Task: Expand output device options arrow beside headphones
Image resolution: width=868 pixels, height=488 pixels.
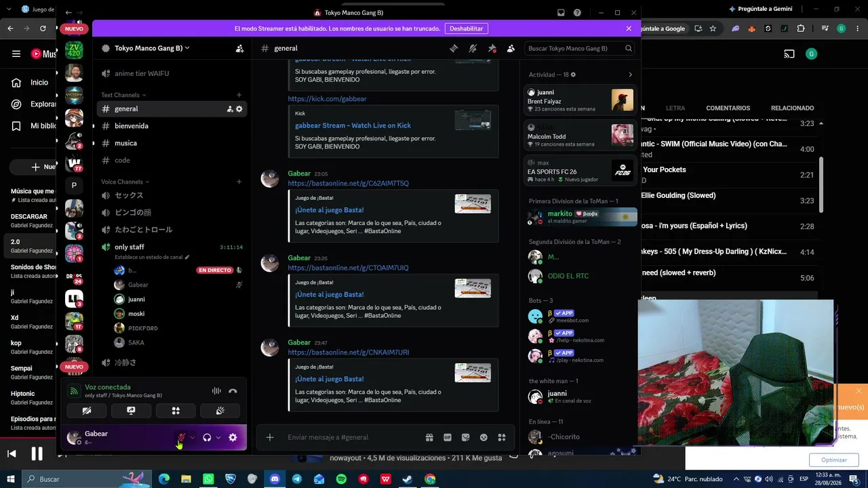Action: (x=218, y=438)
